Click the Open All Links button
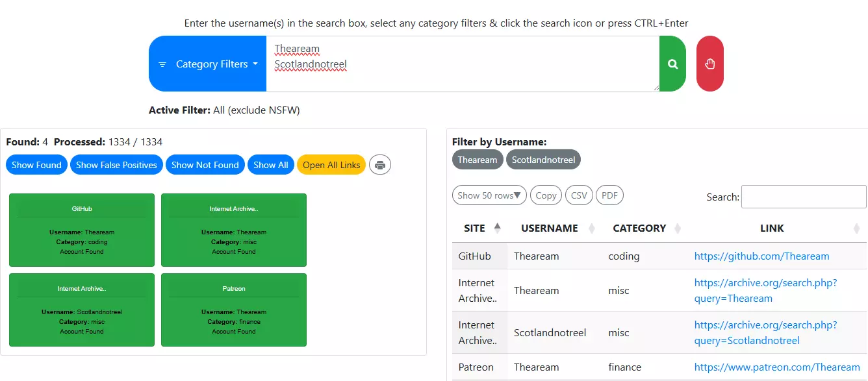Viewport: 868px width, 381px height. click(331, 165)
